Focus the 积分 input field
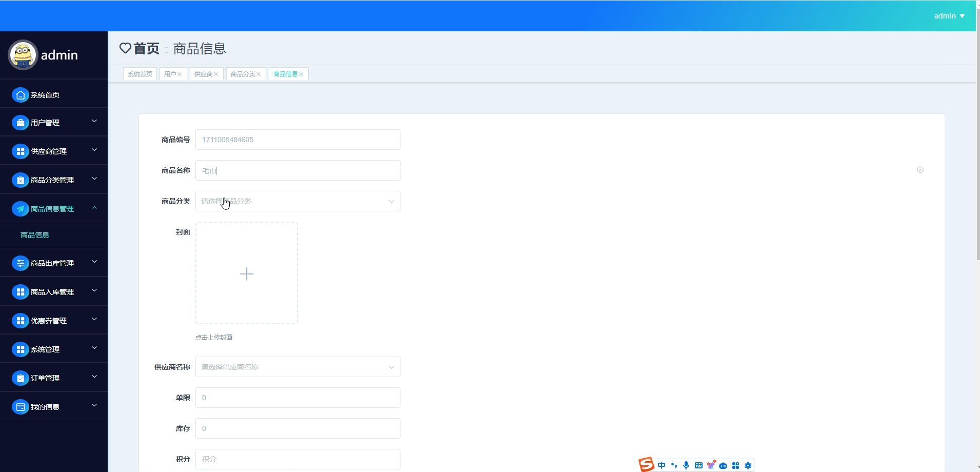The width and height of the screenshot is (980, 472). 297,459
